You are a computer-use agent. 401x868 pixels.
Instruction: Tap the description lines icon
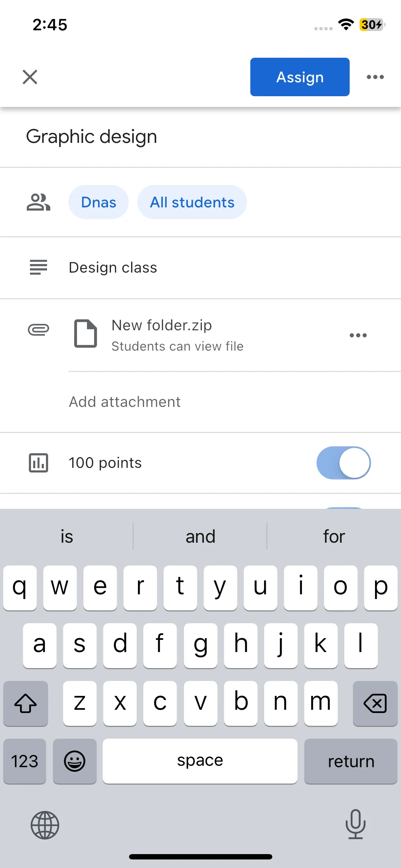point(38,267)
